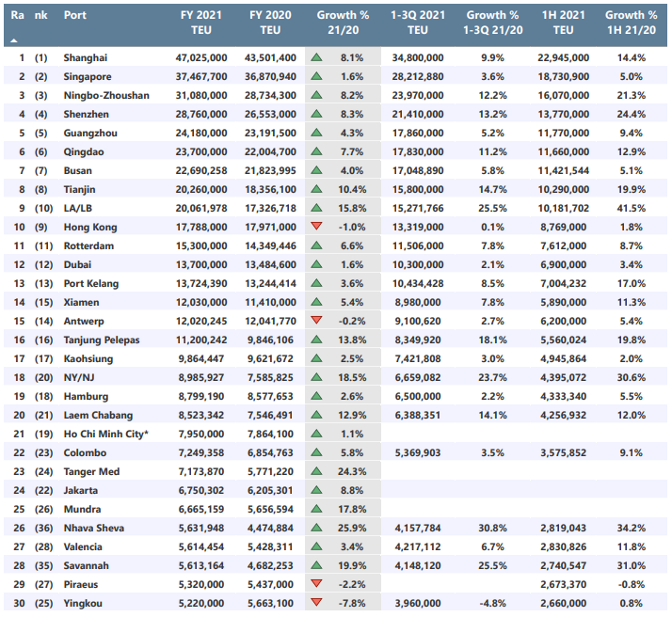Click Savannah previous rank (35)
This screenshot has height=617, width=672.
43,565
